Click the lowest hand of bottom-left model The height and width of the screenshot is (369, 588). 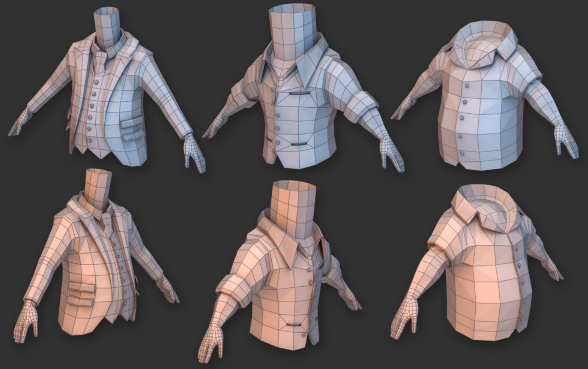[26, 322]
